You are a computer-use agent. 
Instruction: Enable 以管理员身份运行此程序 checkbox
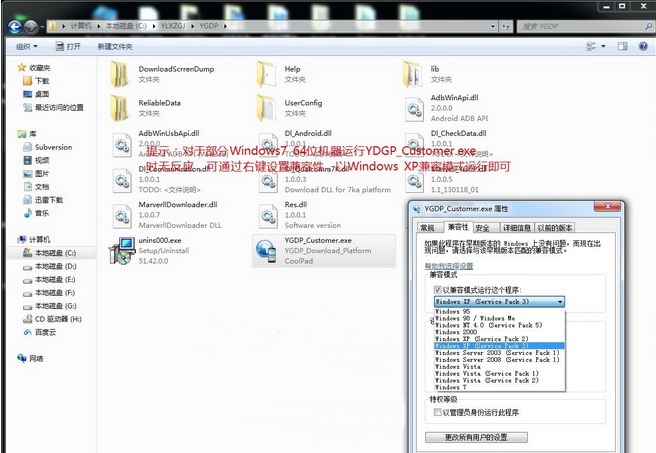[438, 412]
